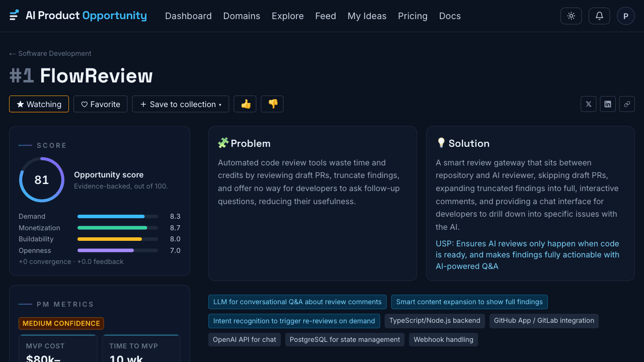Image resolution: width=644 pixels, height=362 pixels.
Task: Click the TIME TO MVP metric card
Action: [141, 348]
